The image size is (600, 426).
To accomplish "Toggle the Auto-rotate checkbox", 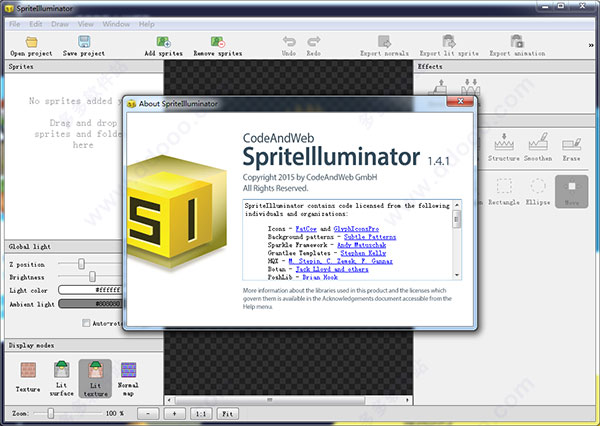I will coord(86,323).
